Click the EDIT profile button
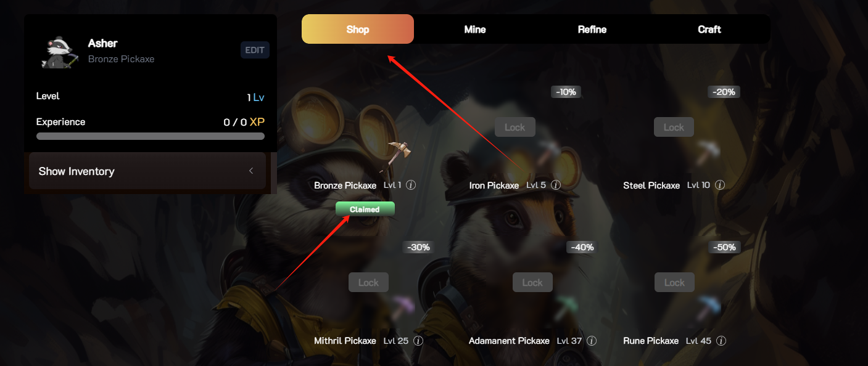The width and height of the screenshot is (868, 366). coord(255,51)
